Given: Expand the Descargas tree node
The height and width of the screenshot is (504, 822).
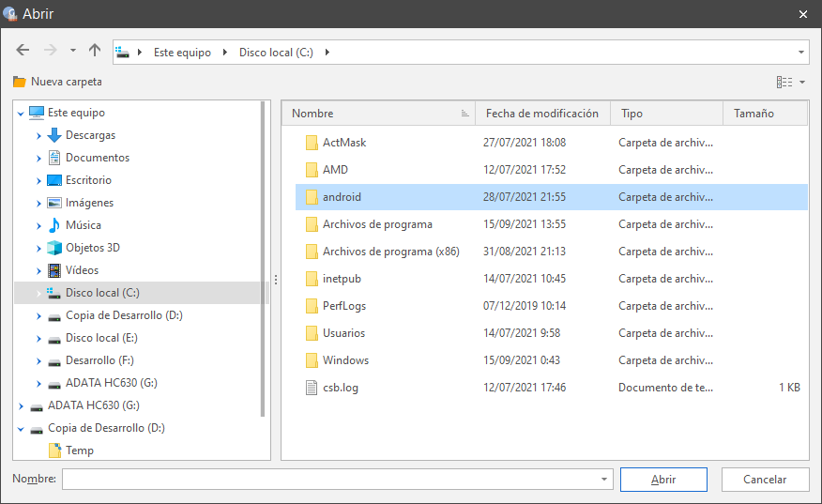Looking at the screenshot, I should [x=38, y=135].
